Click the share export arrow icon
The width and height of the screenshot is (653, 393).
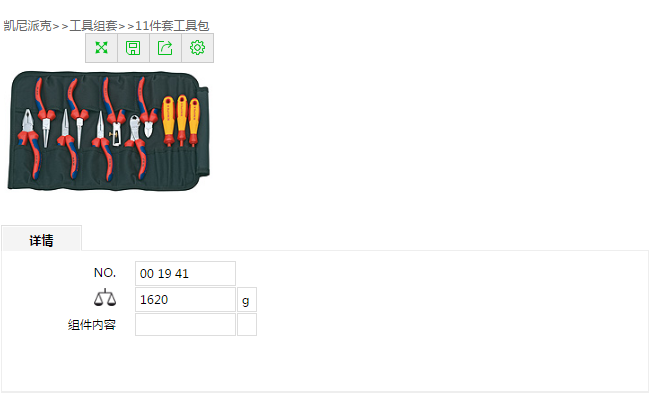165,48
